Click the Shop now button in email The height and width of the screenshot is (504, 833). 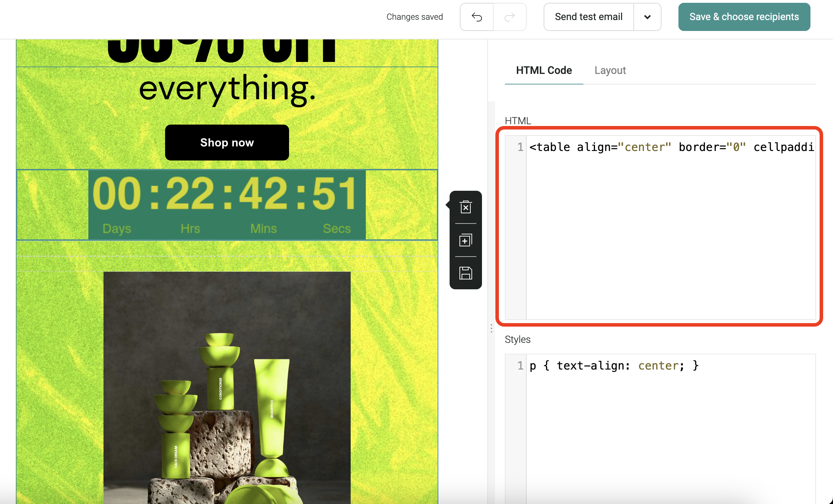click(227, 143)
